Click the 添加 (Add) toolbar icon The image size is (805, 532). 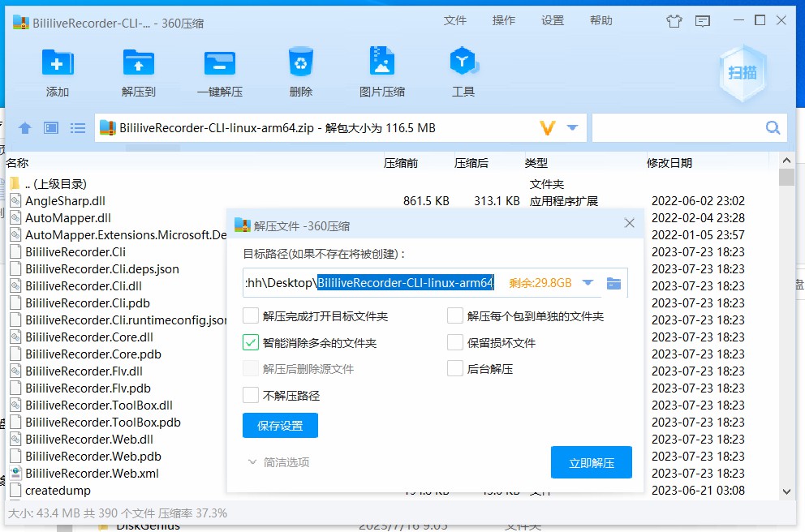click(x=58, y=63)
